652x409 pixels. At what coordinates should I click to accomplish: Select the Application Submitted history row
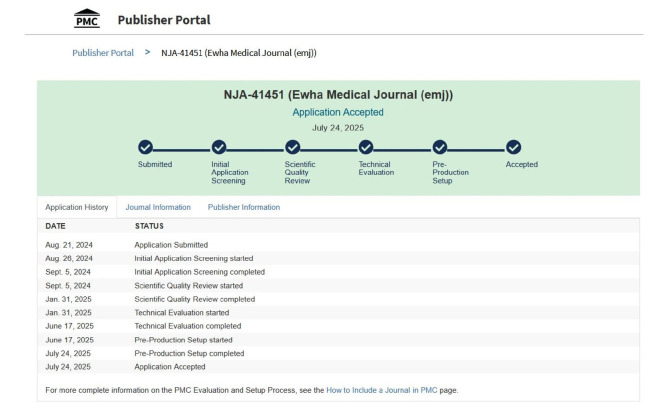pos(171,244)
